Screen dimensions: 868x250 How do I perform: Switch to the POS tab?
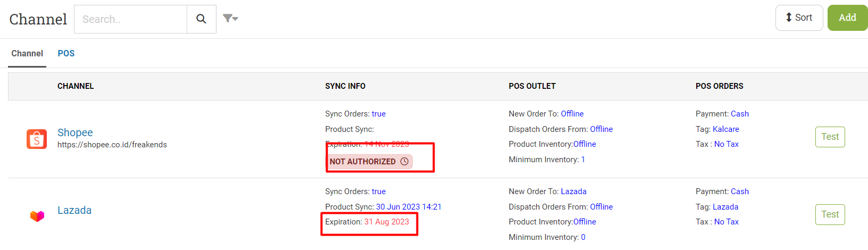pos(66,53)
